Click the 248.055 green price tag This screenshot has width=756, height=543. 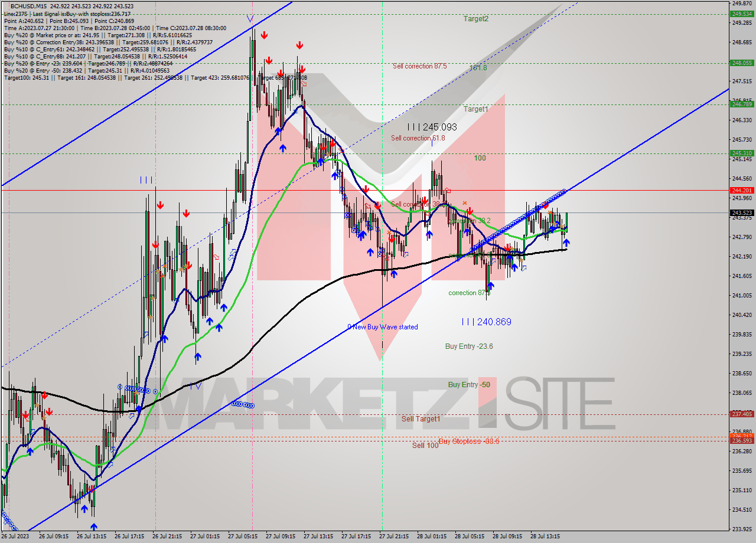point(742,63)
